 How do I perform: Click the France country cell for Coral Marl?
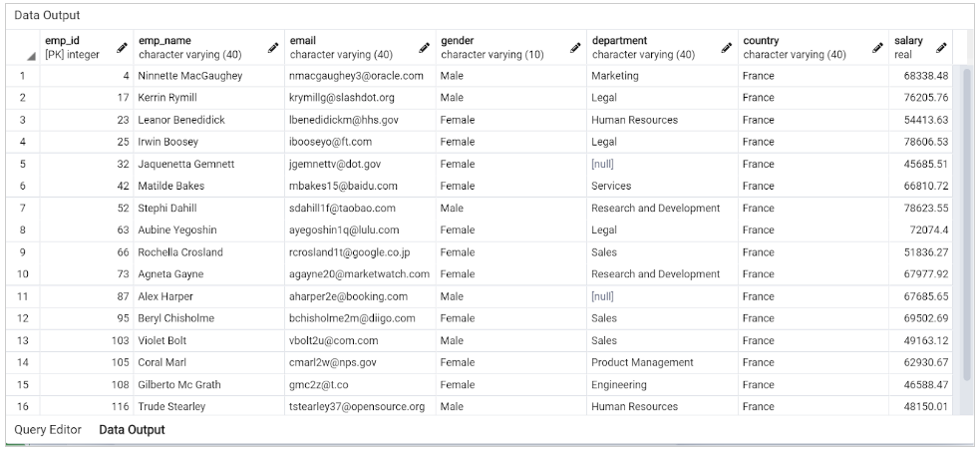815,362
